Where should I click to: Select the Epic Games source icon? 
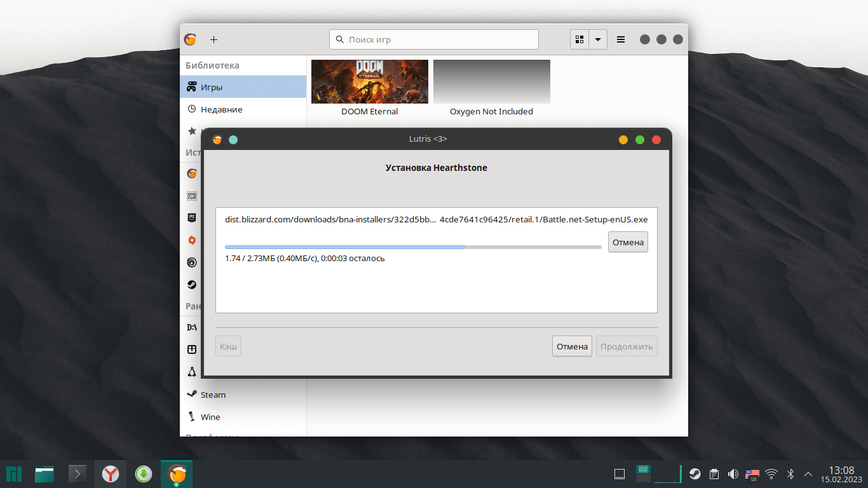(192, 217)
